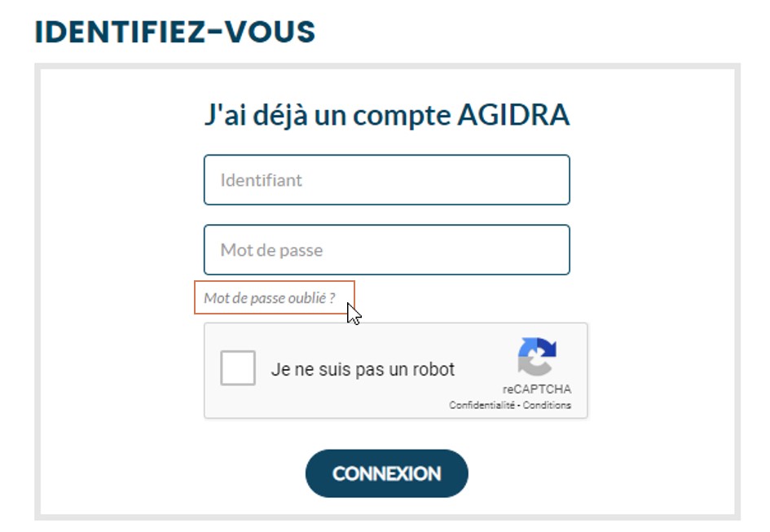The image size is (770, 532).
Task: Click the "Mot de passe" placeholder text
Action: coord(271,250)
